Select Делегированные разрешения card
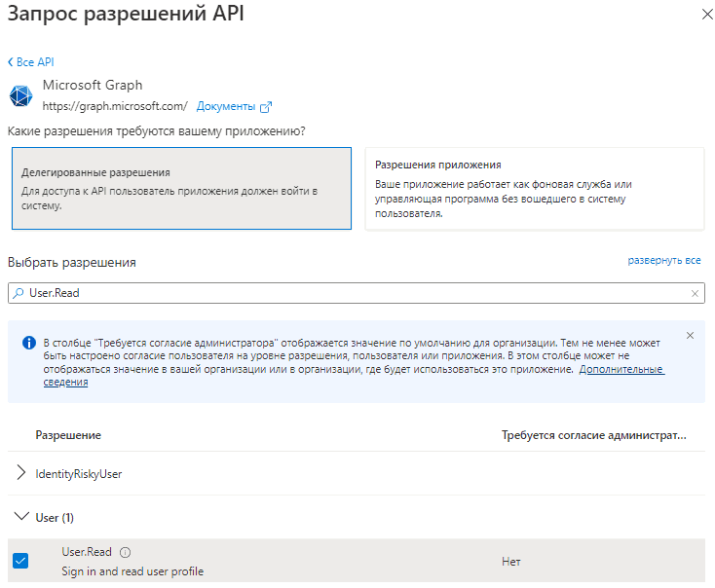The height and width of the screenshot is (588, 715). [x=181, y=188]
